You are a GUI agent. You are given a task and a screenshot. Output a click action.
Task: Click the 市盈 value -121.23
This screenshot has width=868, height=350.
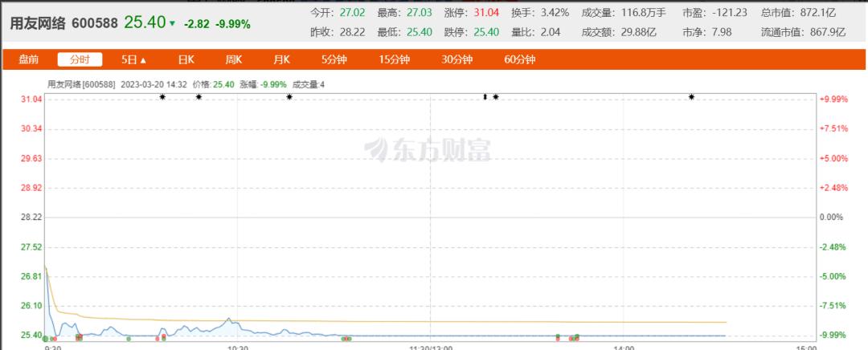pos(730,12)
